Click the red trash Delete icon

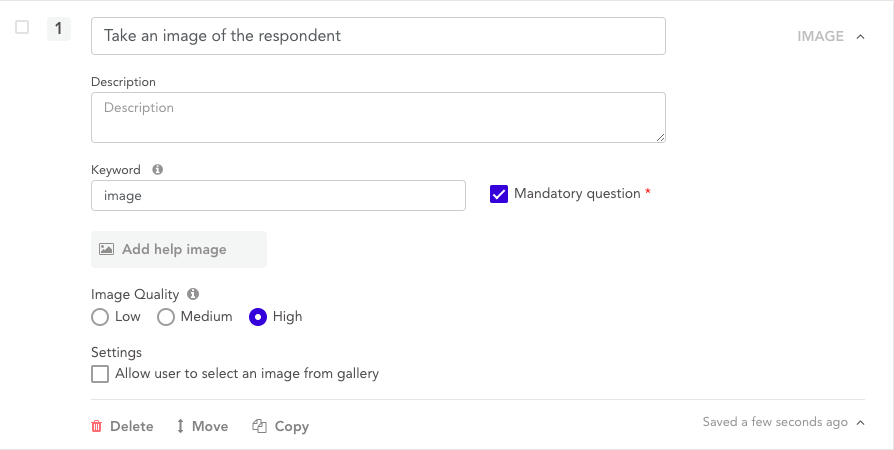[x=97, y=426]
